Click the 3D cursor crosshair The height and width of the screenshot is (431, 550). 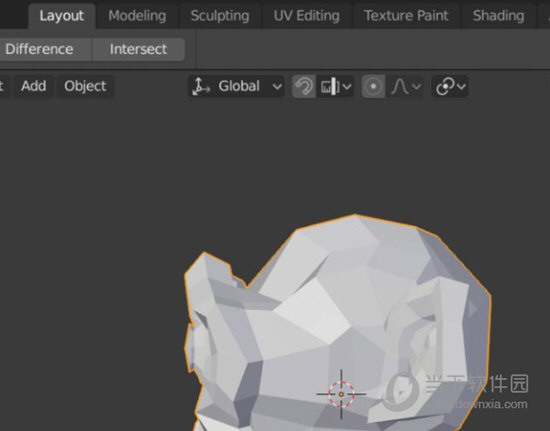(x=341, y=394)
